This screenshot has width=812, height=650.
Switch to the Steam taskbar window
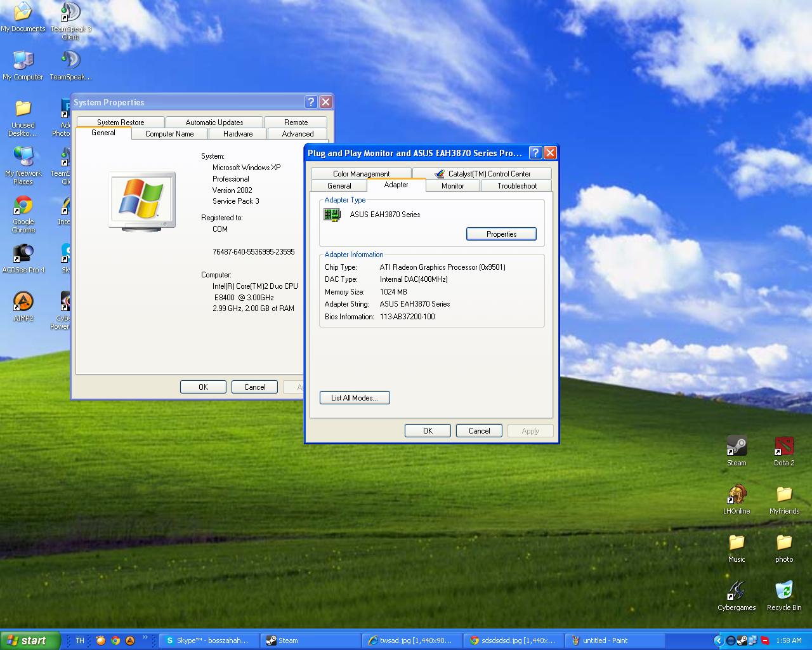[x=310, y=640]
